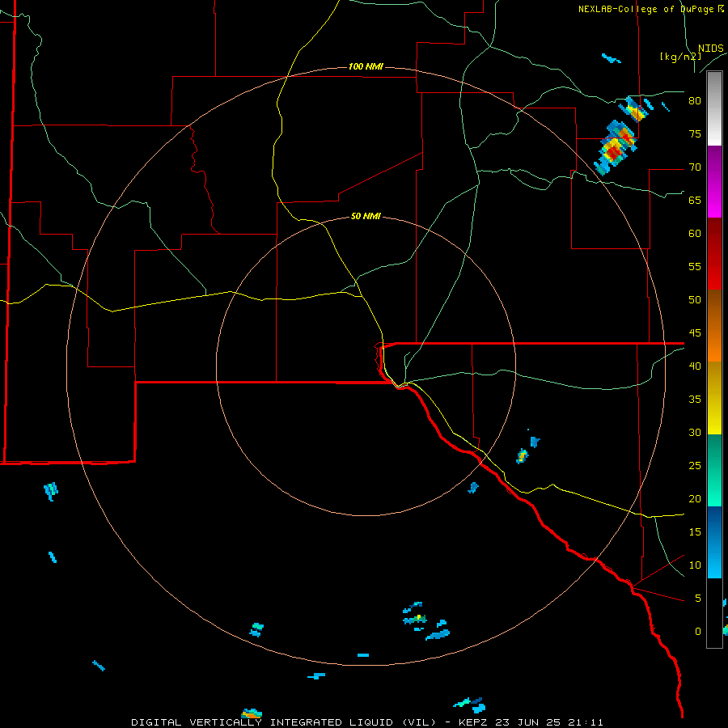Click the scale value 80
This screenshot has height=728, width=728.
695,101
